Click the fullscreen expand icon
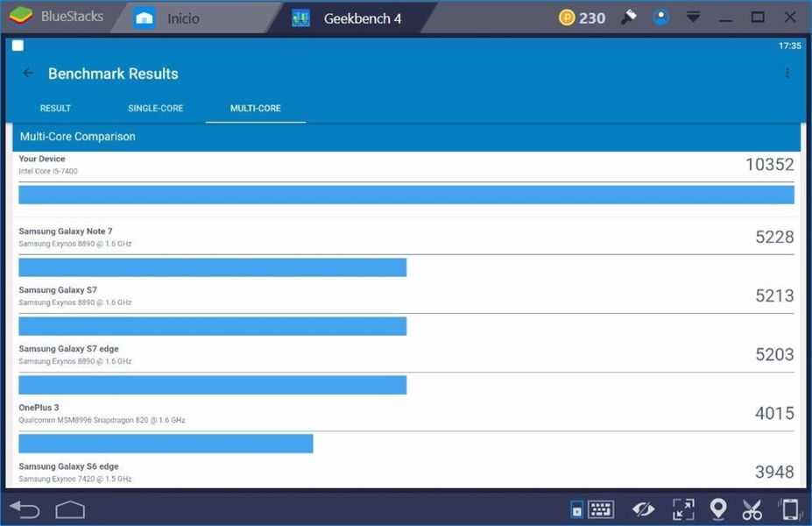This screenshot has height=526, width=812. tap(683, 509)
